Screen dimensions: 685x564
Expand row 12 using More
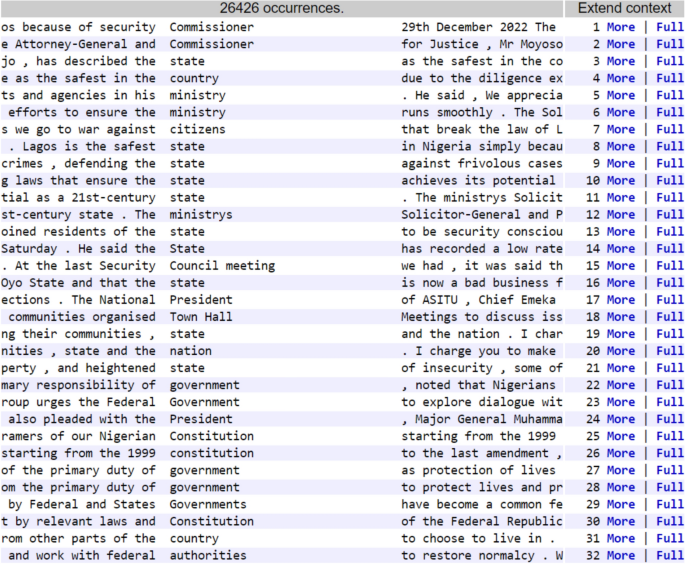[x=620, y=215]
